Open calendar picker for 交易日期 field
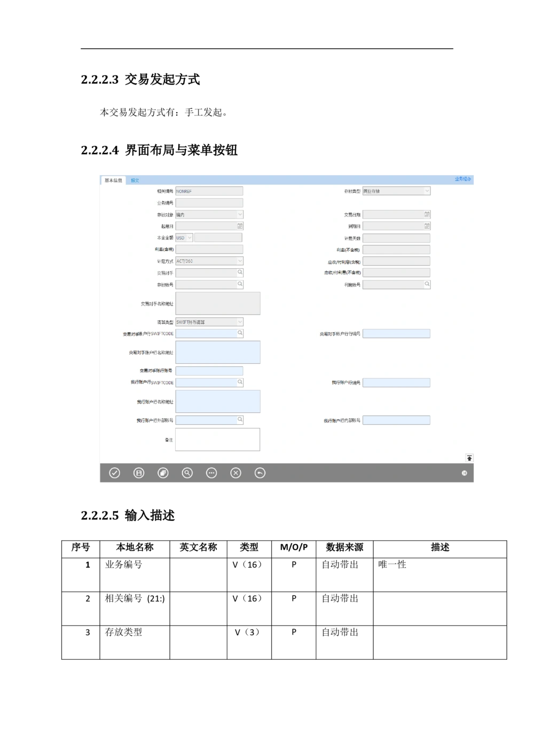Viewport: 534px width, 756px height. (x=427, y=214)
